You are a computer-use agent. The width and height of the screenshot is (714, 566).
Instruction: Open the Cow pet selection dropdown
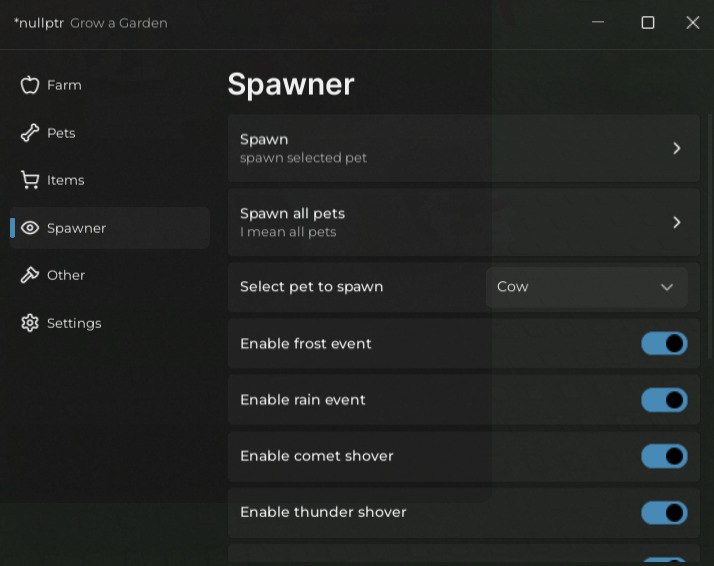(x=586, y=287)
